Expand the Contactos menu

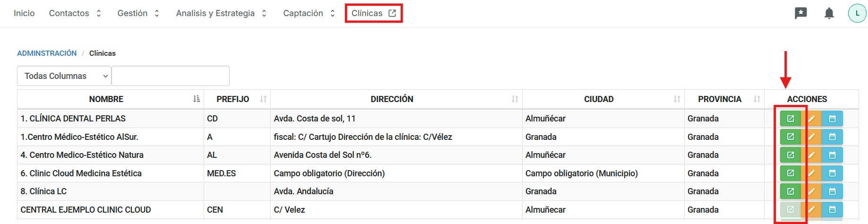point(75,13)
